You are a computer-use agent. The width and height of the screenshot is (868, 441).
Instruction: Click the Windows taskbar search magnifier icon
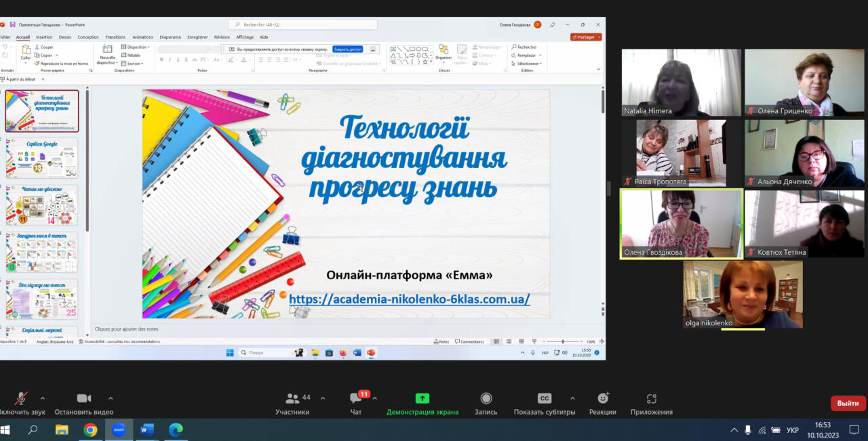[33, 429]
